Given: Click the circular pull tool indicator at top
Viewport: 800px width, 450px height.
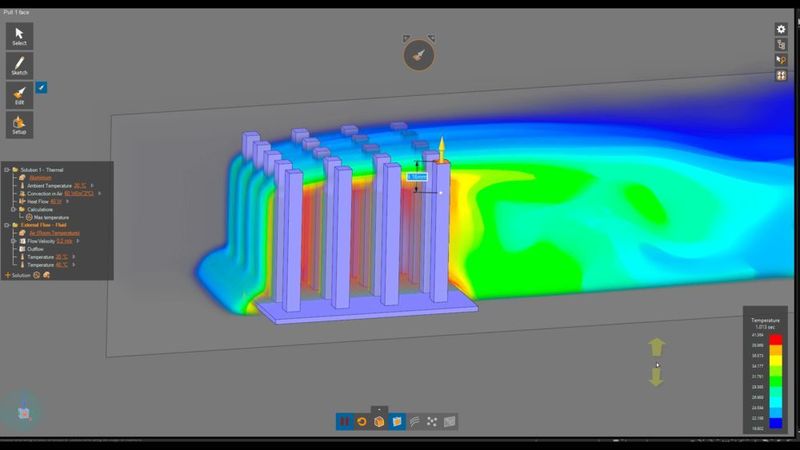Looking at the screenshot, I should click(x=419, y=55).
